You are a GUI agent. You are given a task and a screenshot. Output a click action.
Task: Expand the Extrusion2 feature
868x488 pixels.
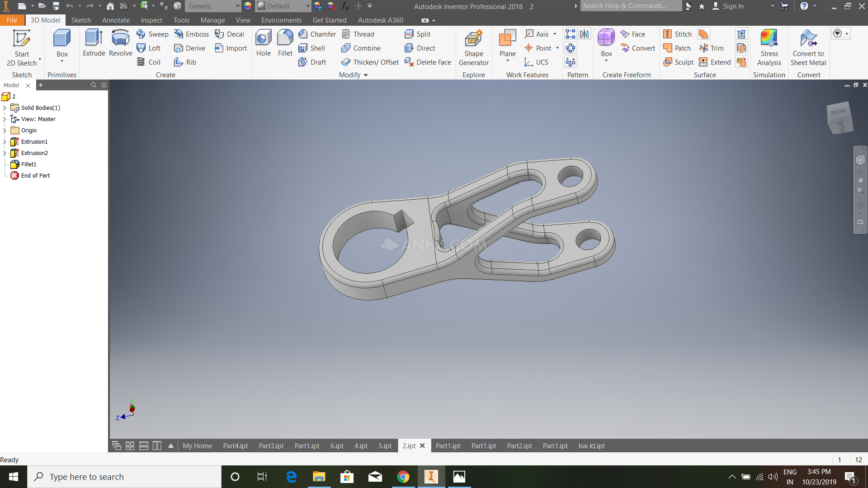[5, 153]
